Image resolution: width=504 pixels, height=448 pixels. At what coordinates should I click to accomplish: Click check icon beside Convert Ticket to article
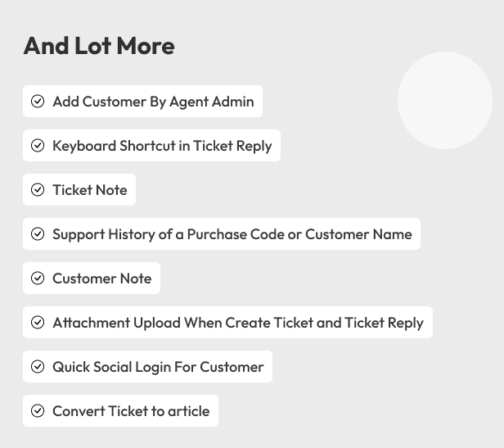tap(38, 411)
